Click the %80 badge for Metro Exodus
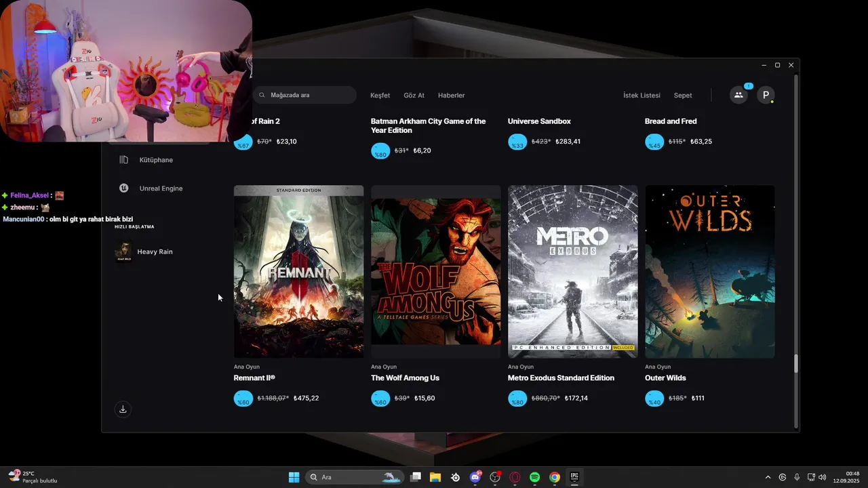 (x=517, y=399)
